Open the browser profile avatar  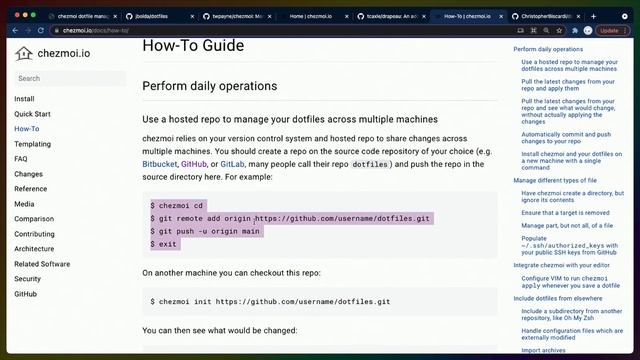click(588, 31)
